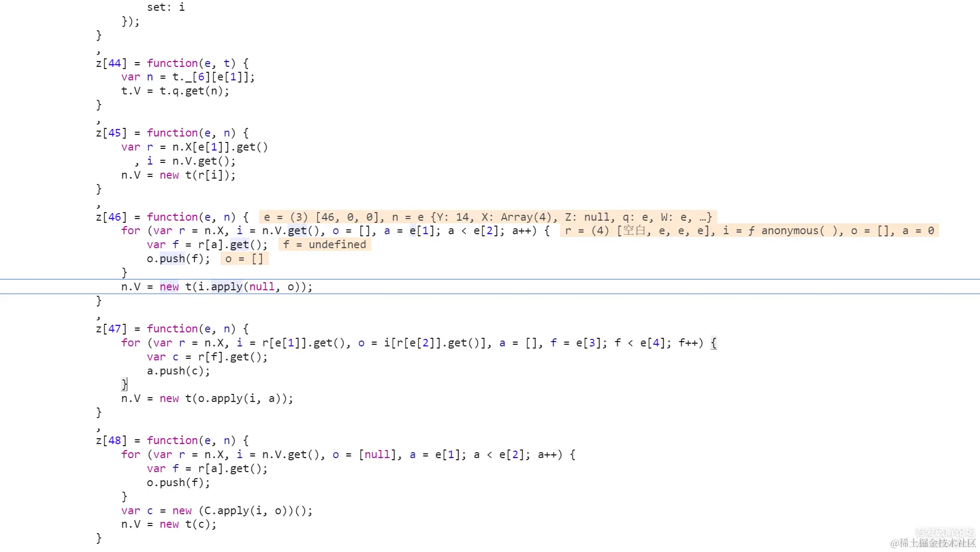Click the line 'n.V = new t(o.apply(i, a));'

coord(207,398)
